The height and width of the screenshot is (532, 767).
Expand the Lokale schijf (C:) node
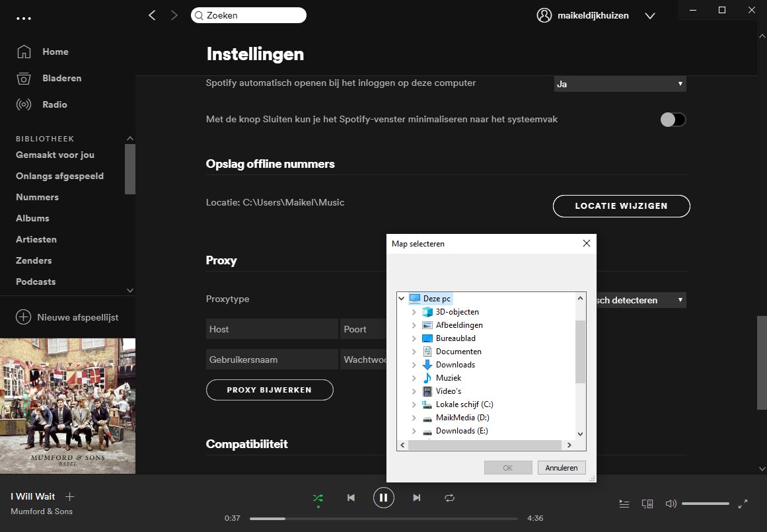point(414,404)
